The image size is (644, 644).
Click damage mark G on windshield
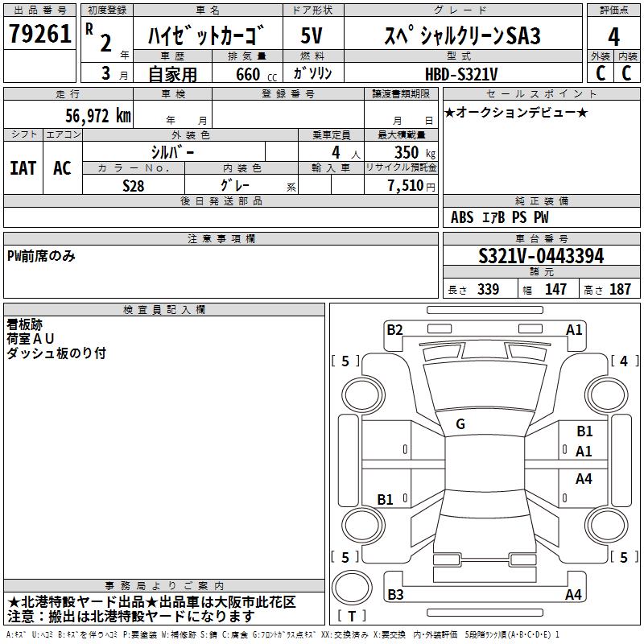pyautogui.click(x=460, y=424)
